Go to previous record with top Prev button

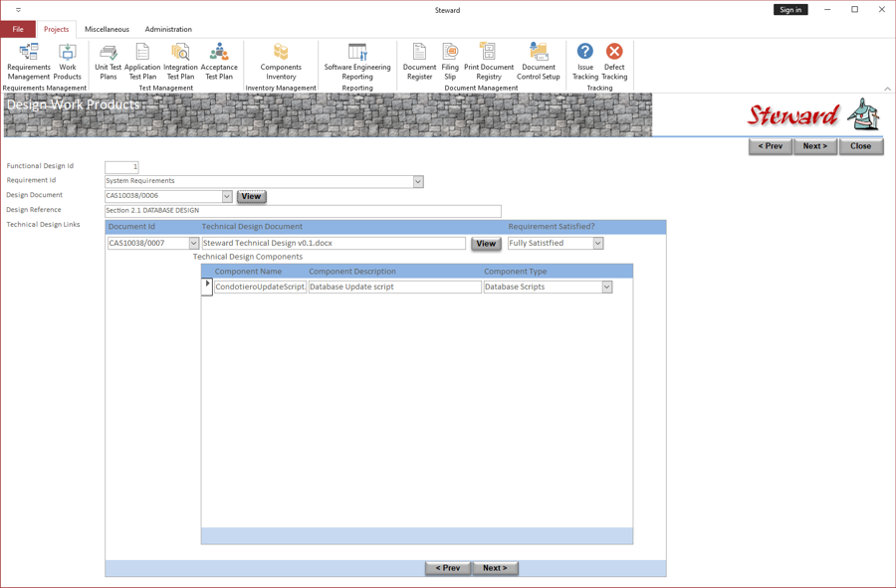tap(771, 146)
